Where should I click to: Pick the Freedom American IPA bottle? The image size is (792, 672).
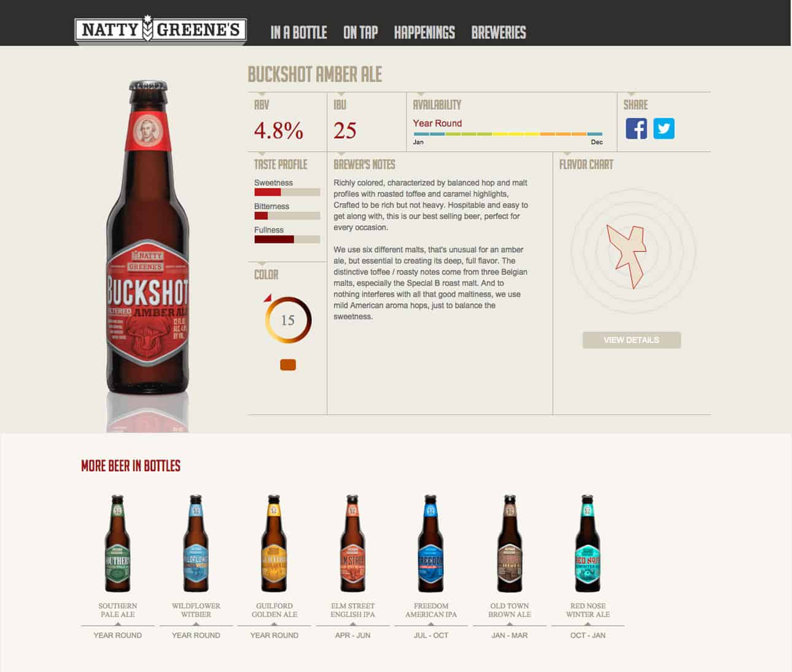430,544
